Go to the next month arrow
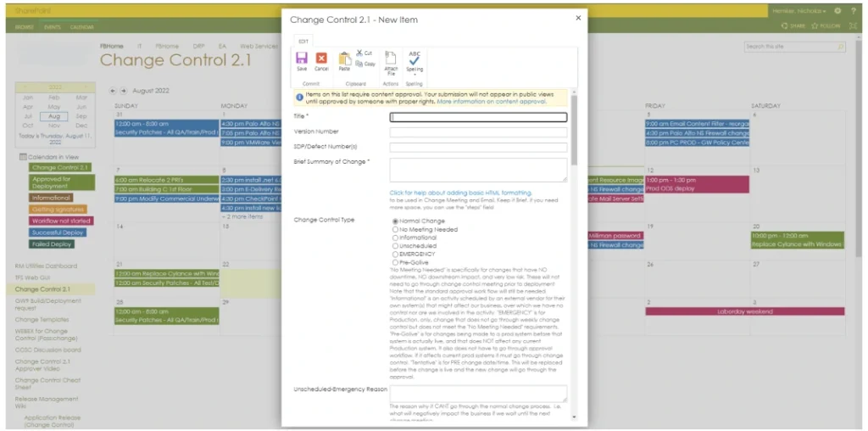The width and height of the screenshot is (868, 431). click(x=123, y=90)
